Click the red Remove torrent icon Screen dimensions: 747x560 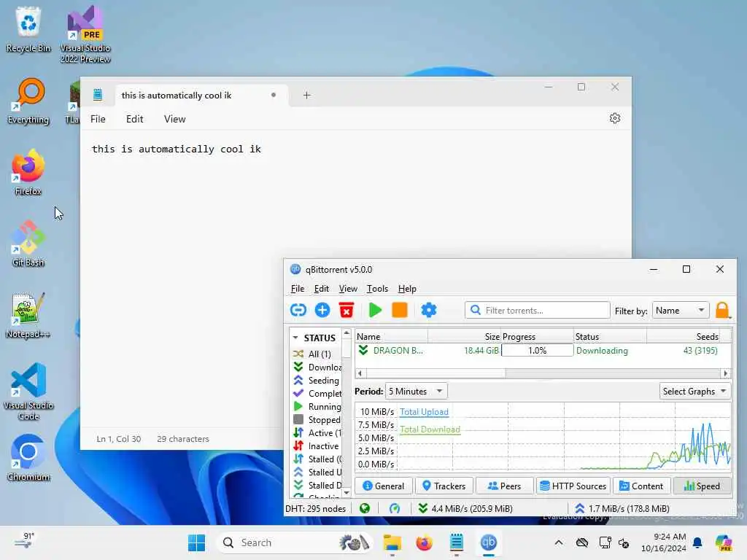(347, 311)
